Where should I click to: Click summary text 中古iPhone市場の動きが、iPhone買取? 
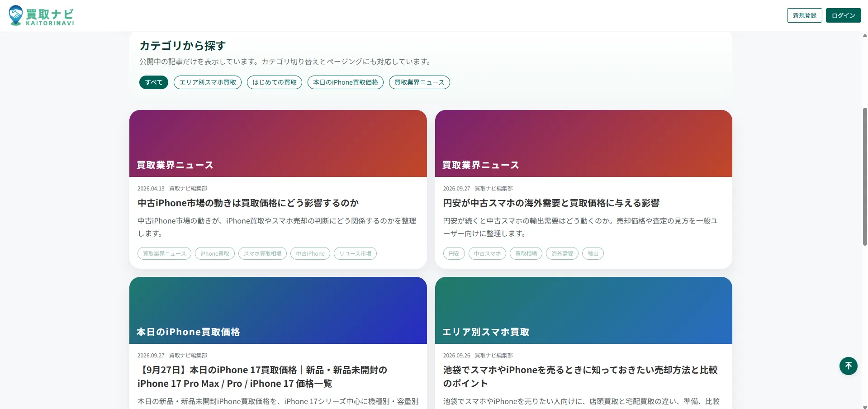click(277, 227)
